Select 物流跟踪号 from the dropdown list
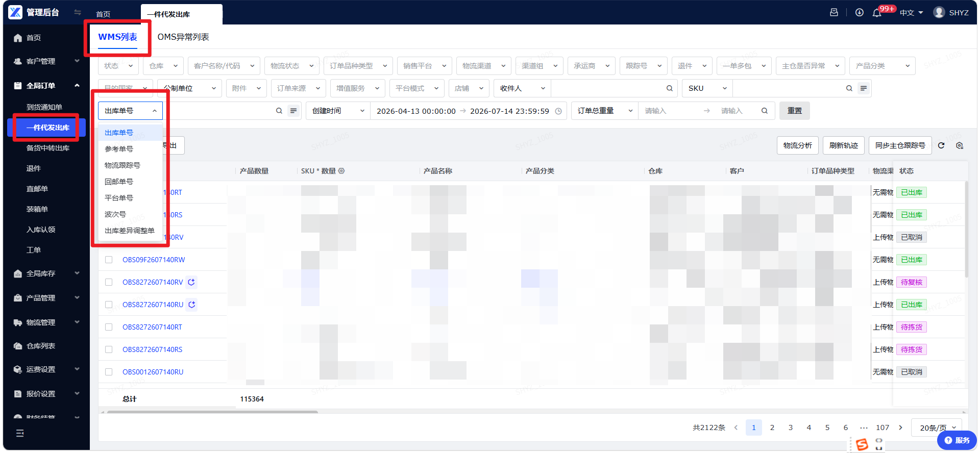The image size is (980, 453). click(x=131, y=165)
